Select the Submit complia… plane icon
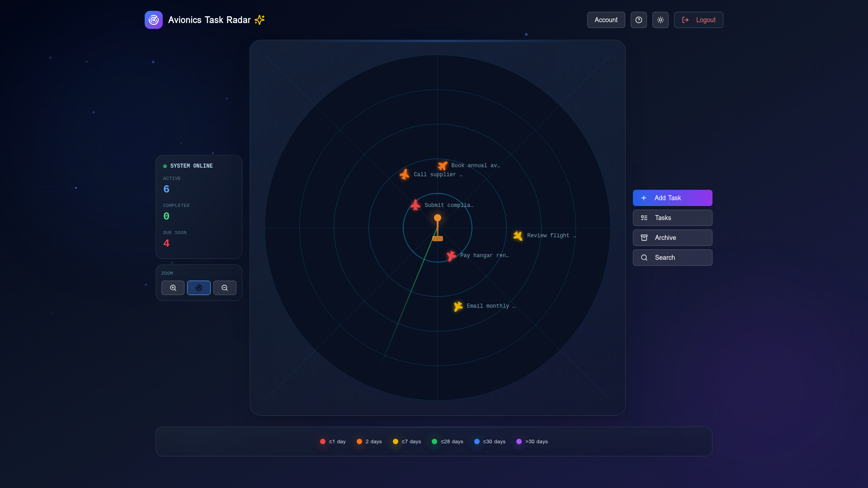The width and height of the screenshot is (868, 488). click(415, 205)
